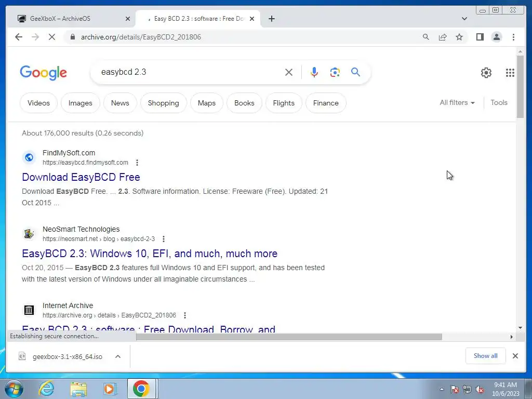Click Chrome icon on the taskbar
The height and width of the screenshot is (399, 532).
coord(141,389)
